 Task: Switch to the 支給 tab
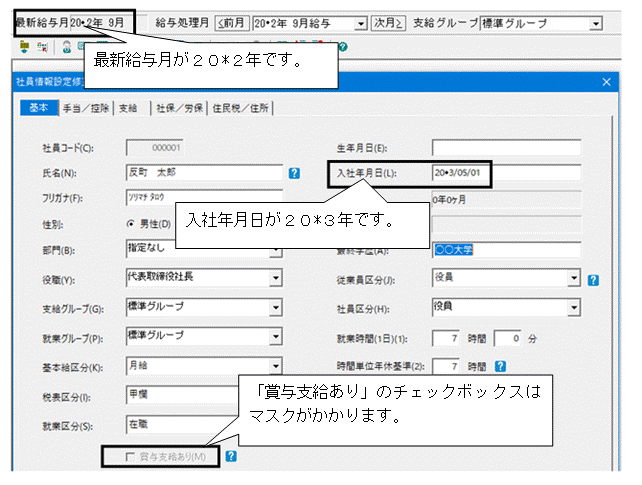click(128, 108)
